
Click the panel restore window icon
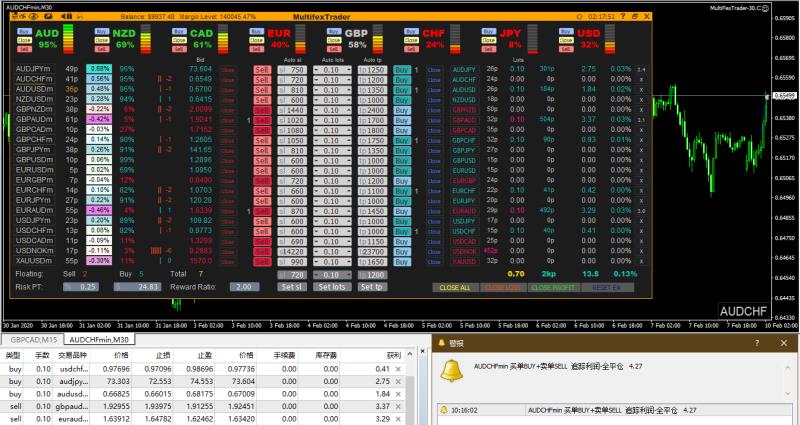point(635,17)
